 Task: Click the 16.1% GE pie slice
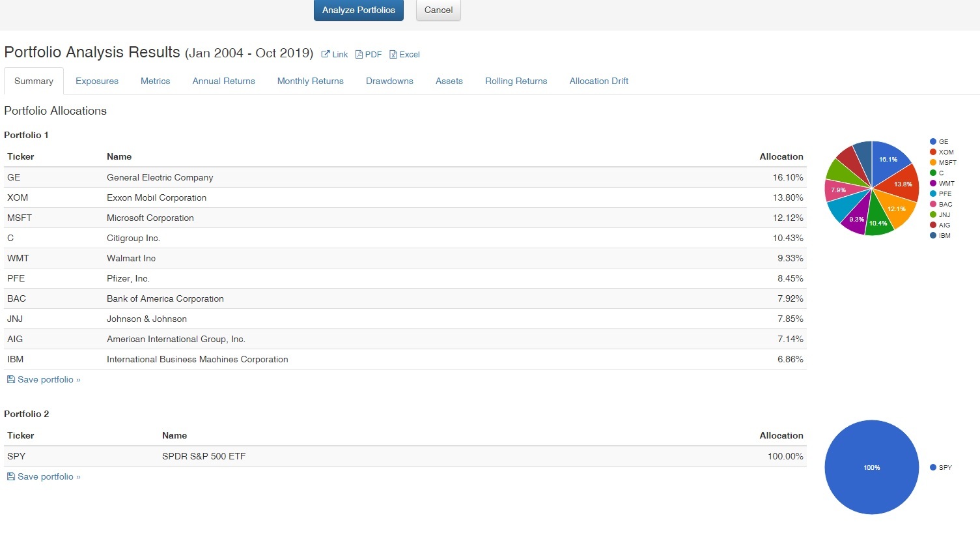pos(889,160)
